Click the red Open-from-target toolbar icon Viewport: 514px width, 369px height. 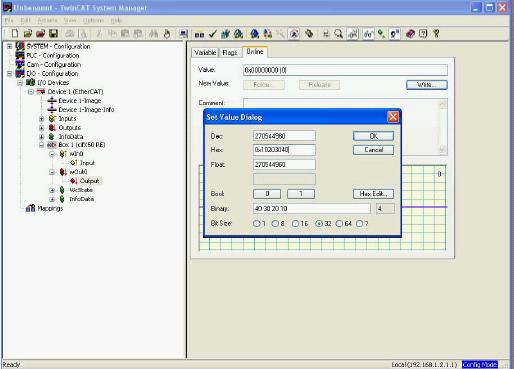(41, 33)
